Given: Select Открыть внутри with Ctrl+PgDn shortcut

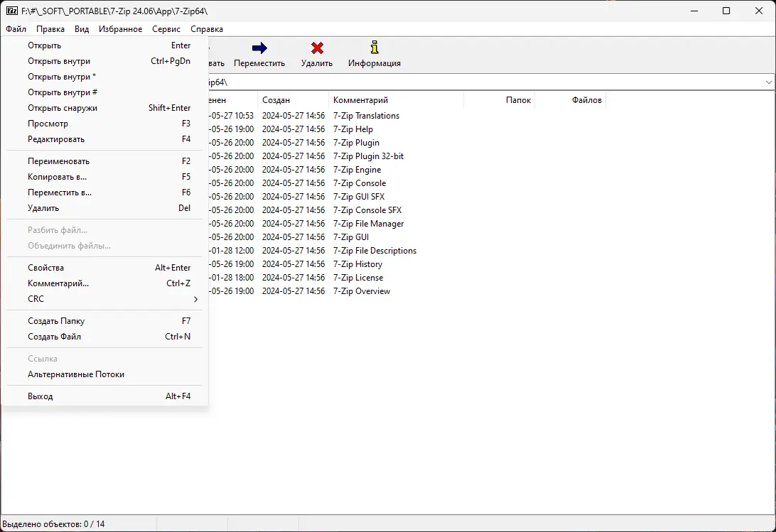Looking at the screenshot, I should (105, 61).
